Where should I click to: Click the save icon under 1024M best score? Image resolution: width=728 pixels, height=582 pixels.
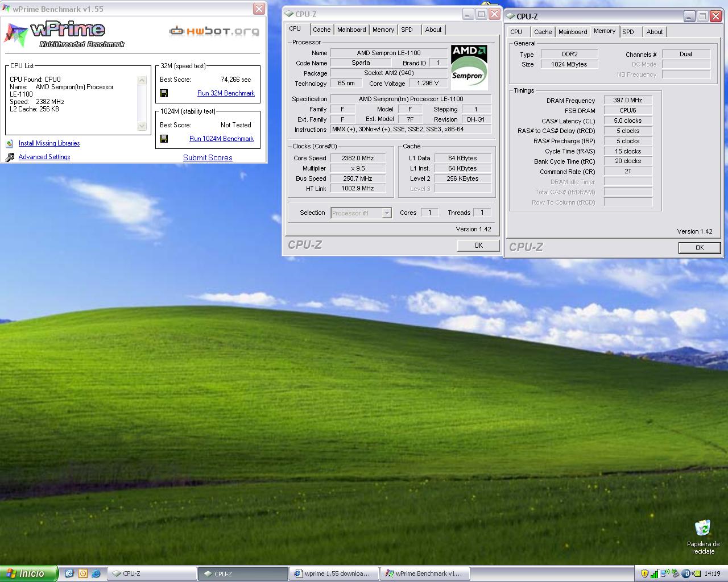click(164, 139)
